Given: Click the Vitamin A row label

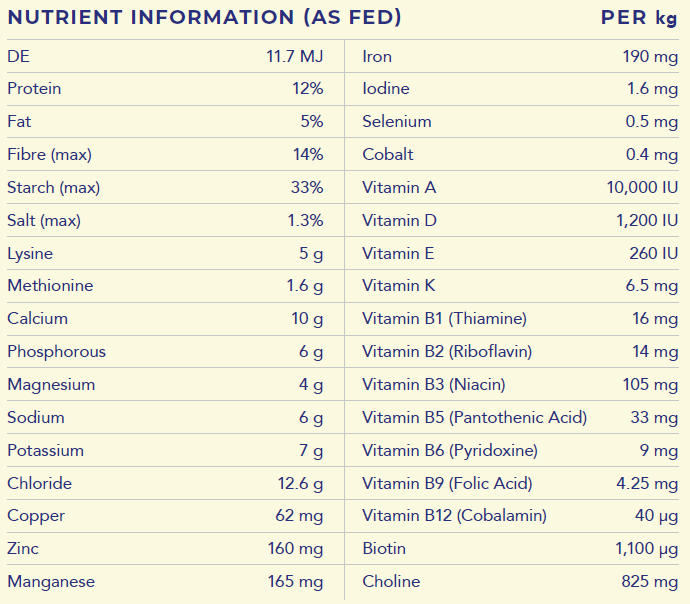Looking at the screenshot, I should (399, 188).
